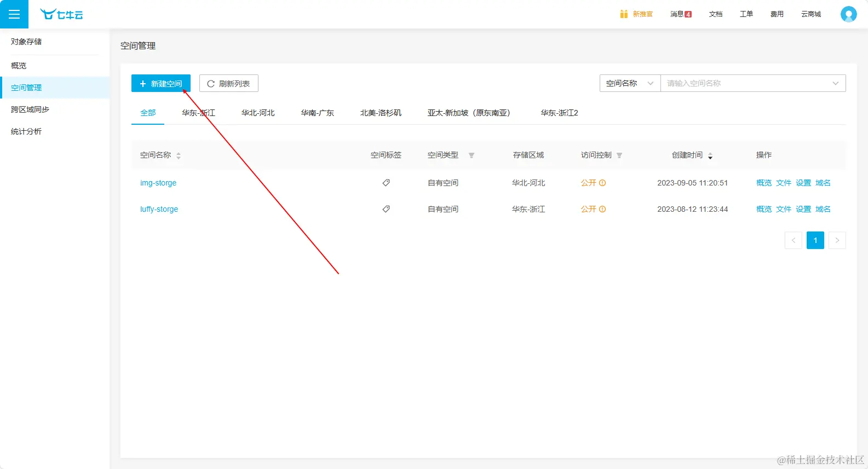Open 文档 in top bar
Viewport: 868px width, 469px height.
(x=716, y=14)
